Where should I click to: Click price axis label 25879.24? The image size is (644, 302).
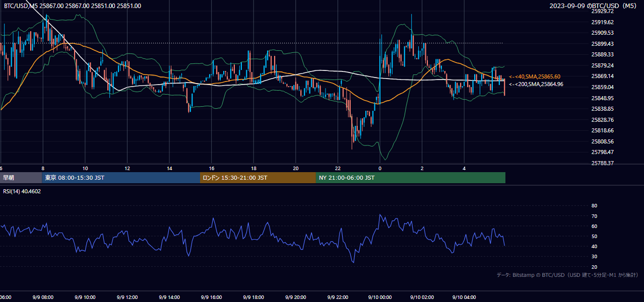602,65
